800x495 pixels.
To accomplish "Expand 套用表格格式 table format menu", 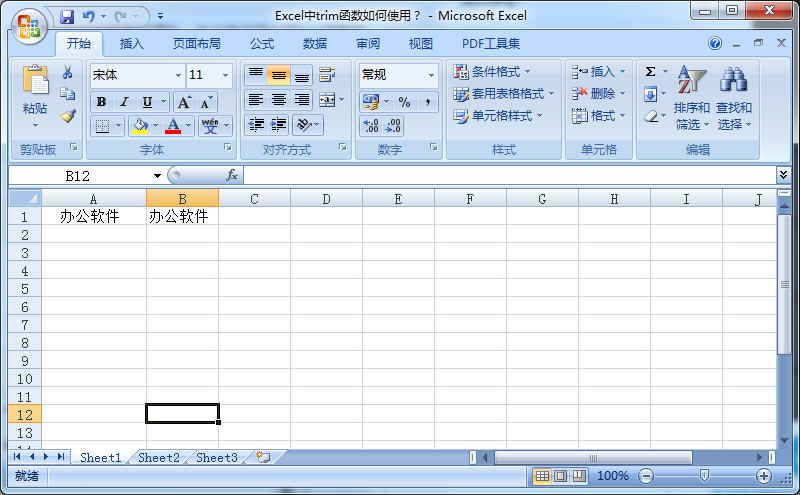I will point(504,94).
